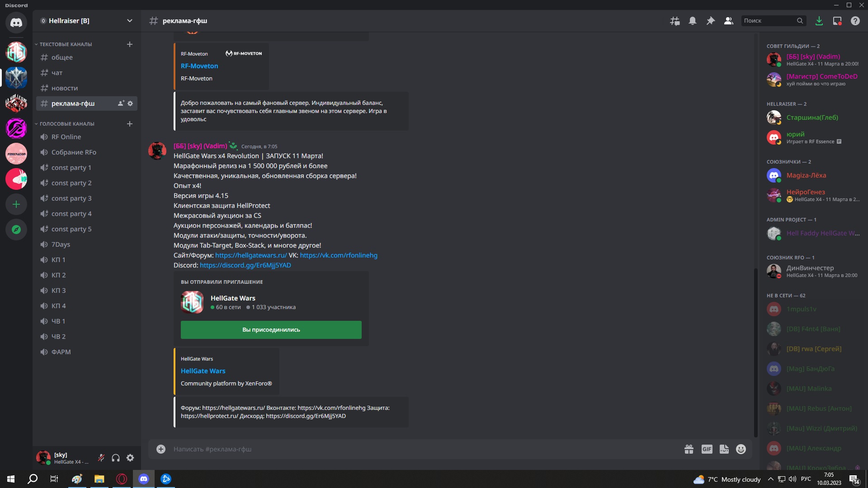Viewport: 868px width, 488px height.
Task: Open Threads icon in the channel header
Action: click(x=675, y=21)
